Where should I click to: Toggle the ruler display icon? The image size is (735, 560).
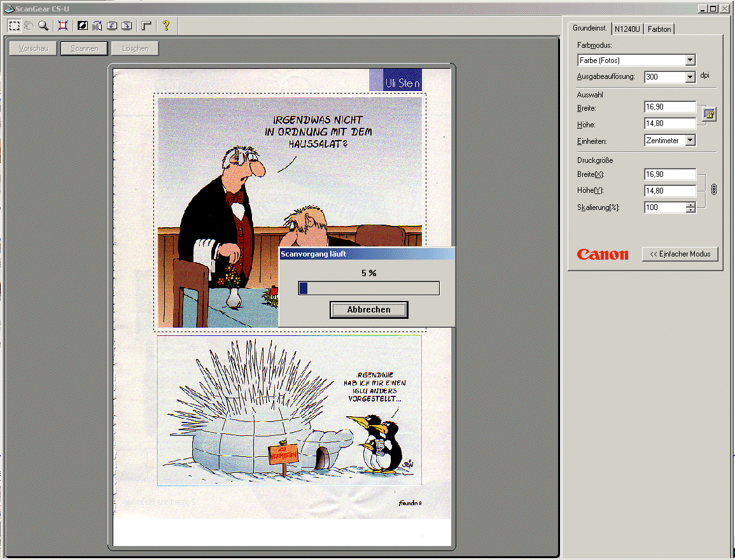[x=146, y=26]
